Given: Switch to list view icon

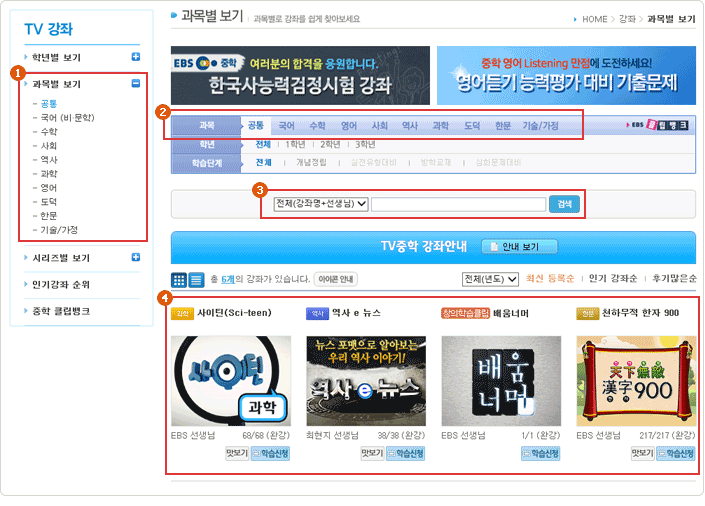Looking at the screenshot, I should (x=196, y=280).
